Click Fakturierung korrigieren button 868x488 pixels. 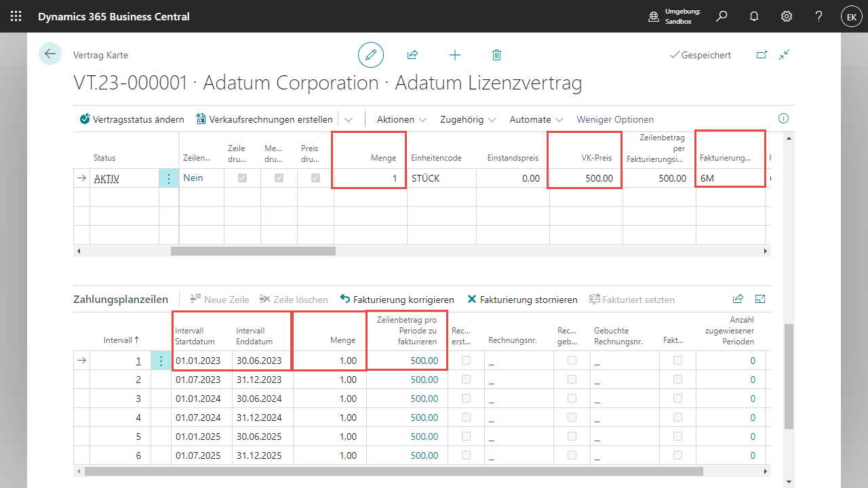tap(397, 300)
